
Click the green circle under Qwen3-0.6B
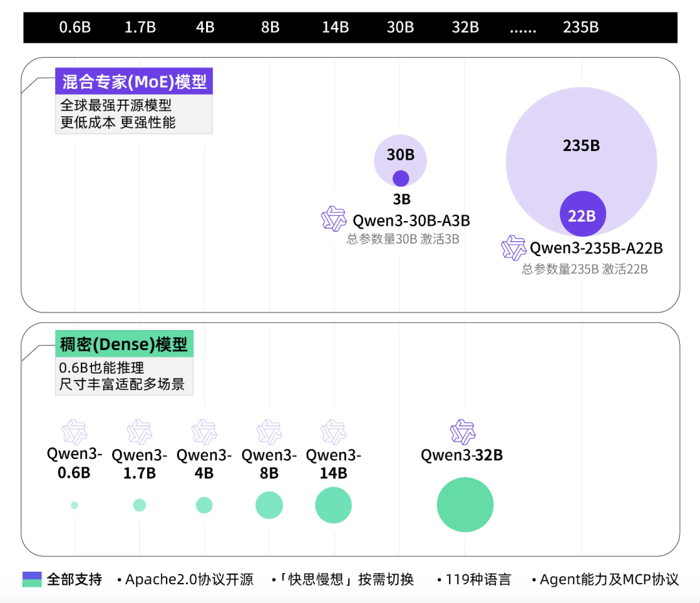click(75, 505)
